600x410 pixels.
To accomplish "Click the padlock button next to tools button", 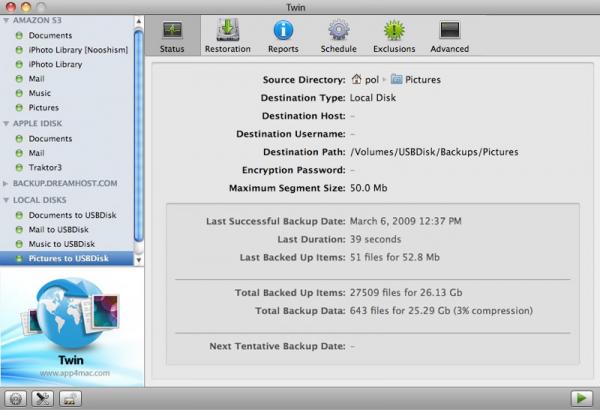I will [70, 399].
